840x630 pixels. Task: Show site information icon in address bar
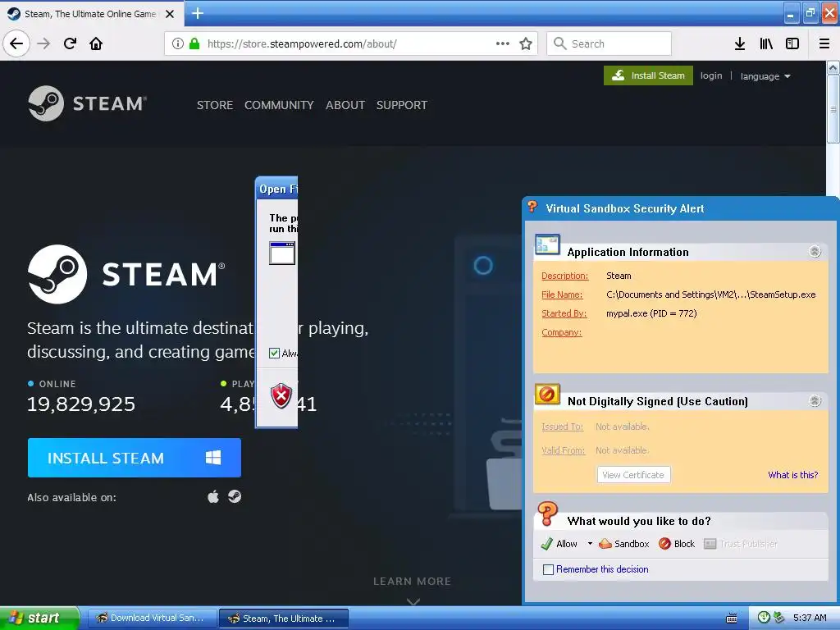tap(177, 43)
